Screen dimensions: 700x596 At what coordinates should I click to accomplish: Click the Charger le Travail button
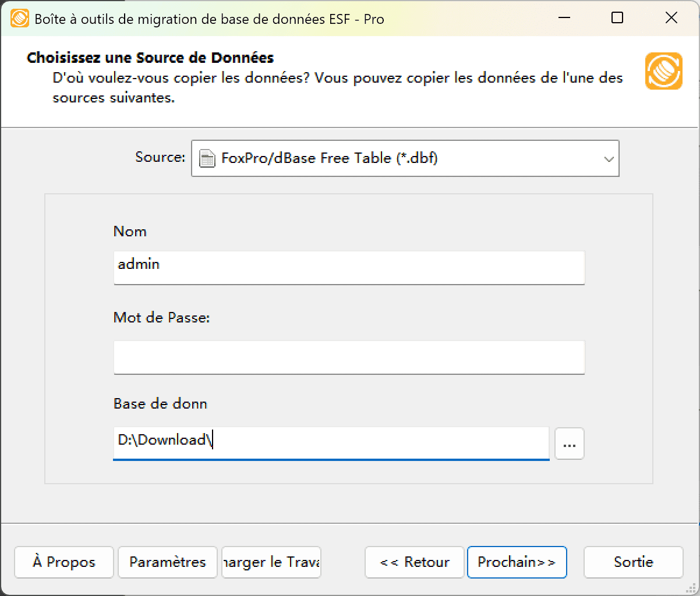click(x=271, y=562)
